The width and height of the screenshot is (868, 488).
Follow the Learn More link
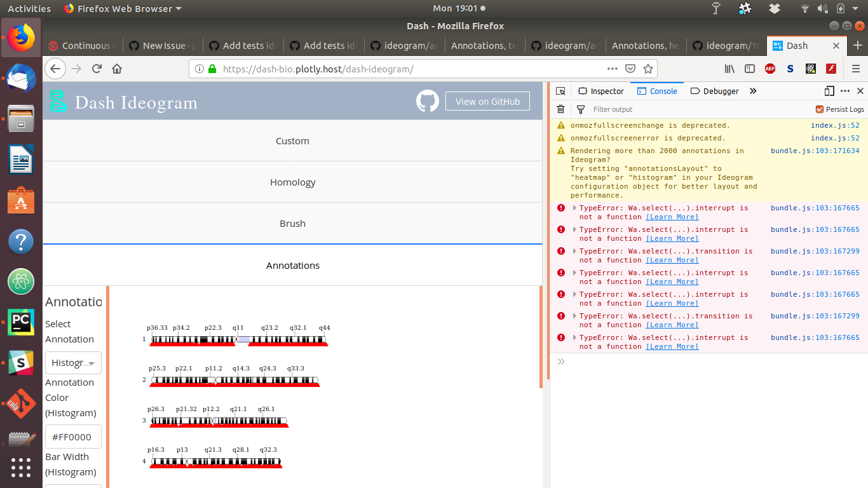[x=672, y=217]
